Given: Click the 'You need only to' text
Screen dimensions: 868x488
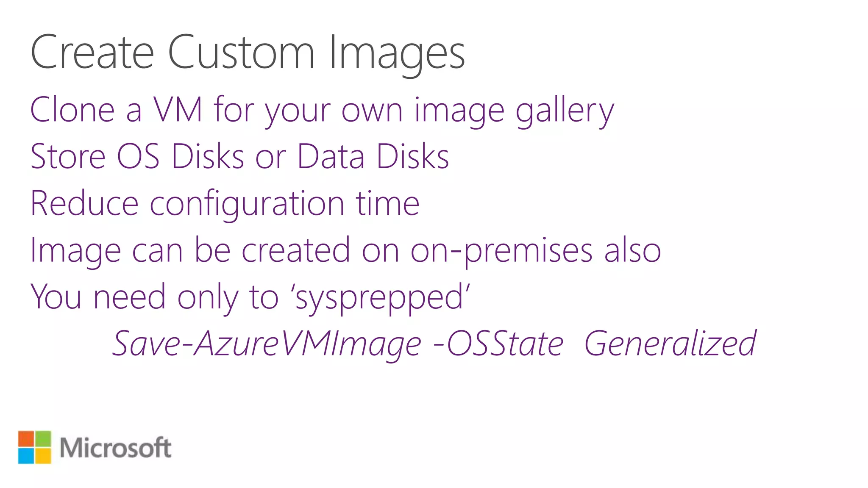Looking at the screenshot, I should pyautogui.click(x=155, y=297).
